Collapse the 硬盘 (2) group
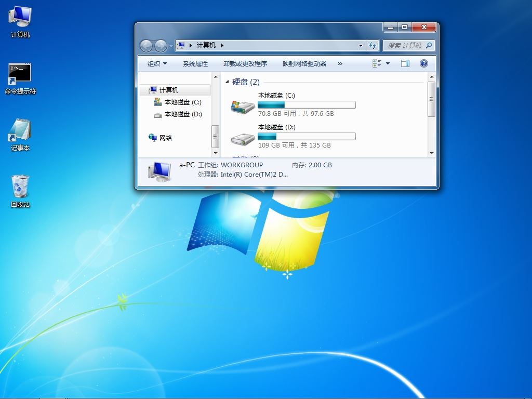 [x=227, y=82]
